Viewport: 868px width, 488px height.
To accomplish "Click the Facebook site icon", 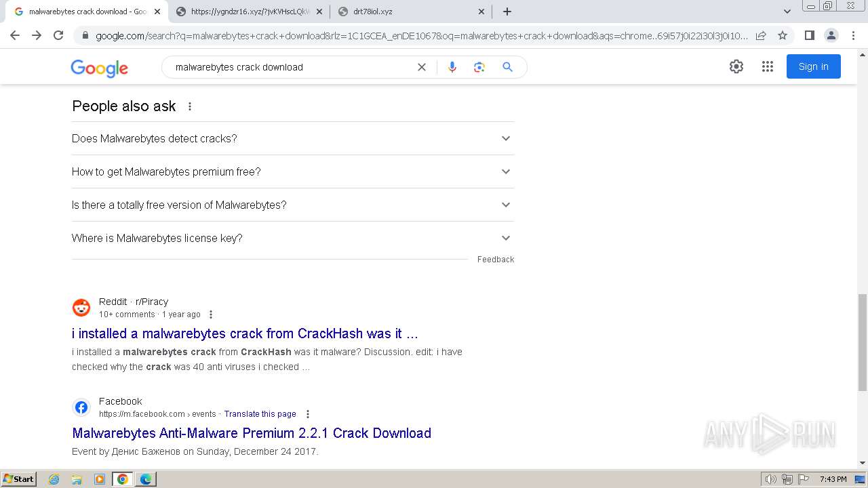I will pos(81,407).
